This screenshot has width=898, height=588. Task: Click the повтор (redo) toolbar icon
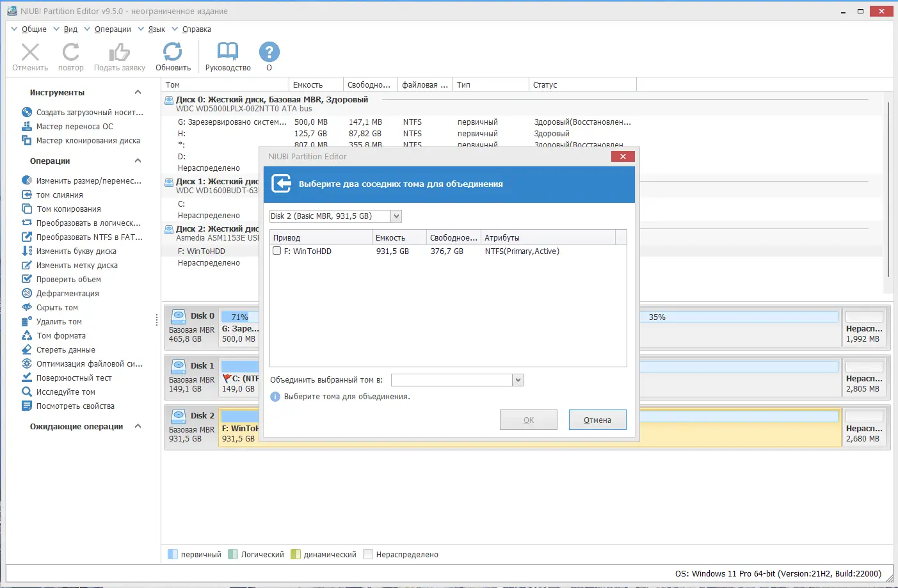click(x=71, y=52)
